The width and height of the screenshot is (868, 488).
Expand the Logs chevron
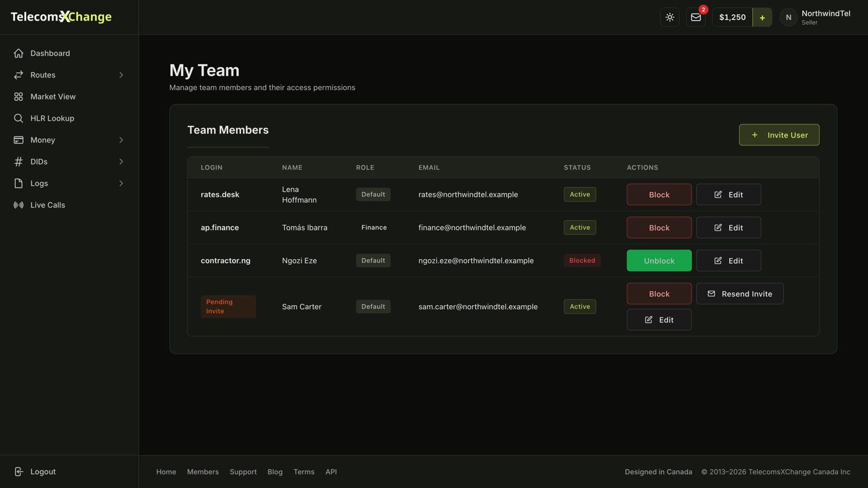(x=121, y=183)
